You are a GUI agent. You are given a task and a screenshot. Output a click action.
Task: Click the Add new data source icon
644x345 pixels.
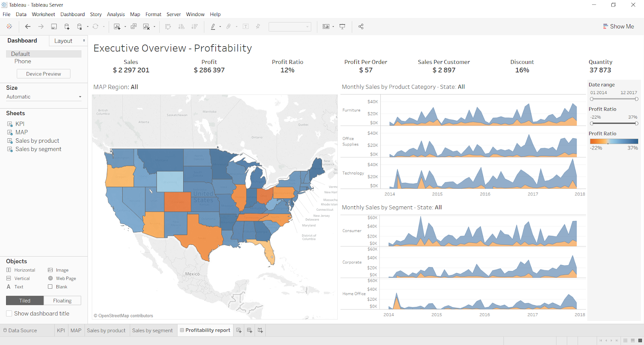67,27
